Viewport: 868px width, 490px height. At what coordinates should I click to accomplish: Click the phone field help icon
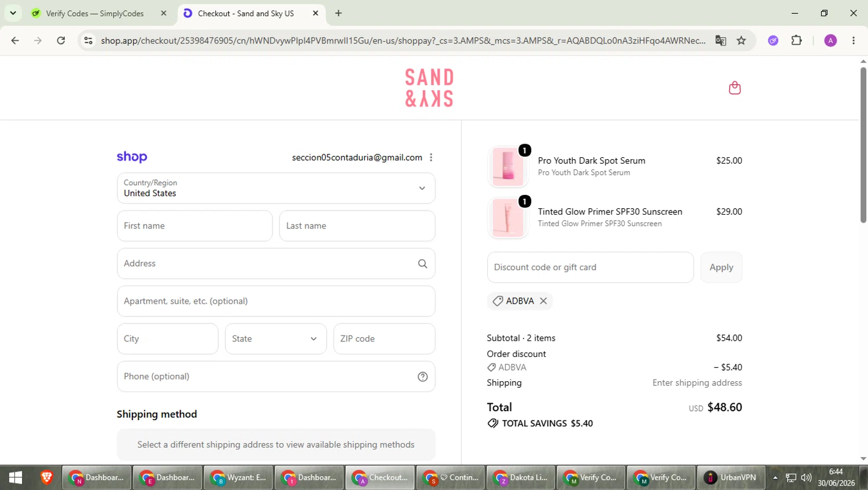422,377
